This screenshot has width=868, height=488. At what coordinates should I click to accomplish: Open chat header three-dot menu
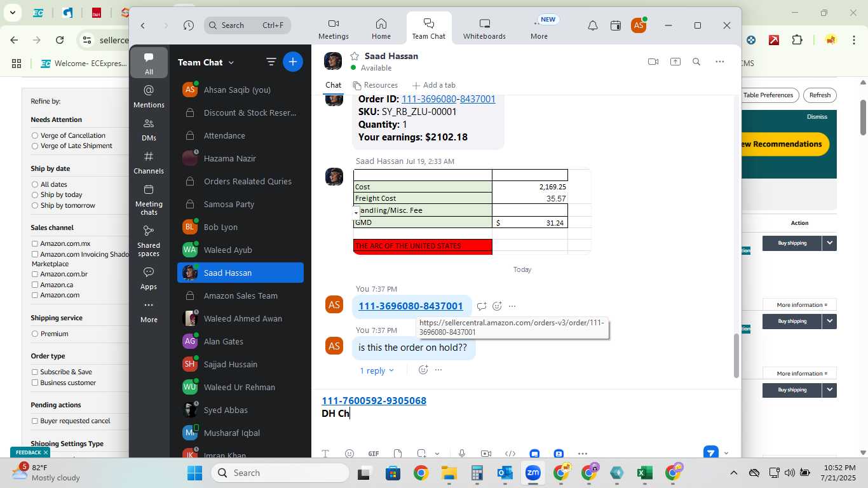(719, 62)
